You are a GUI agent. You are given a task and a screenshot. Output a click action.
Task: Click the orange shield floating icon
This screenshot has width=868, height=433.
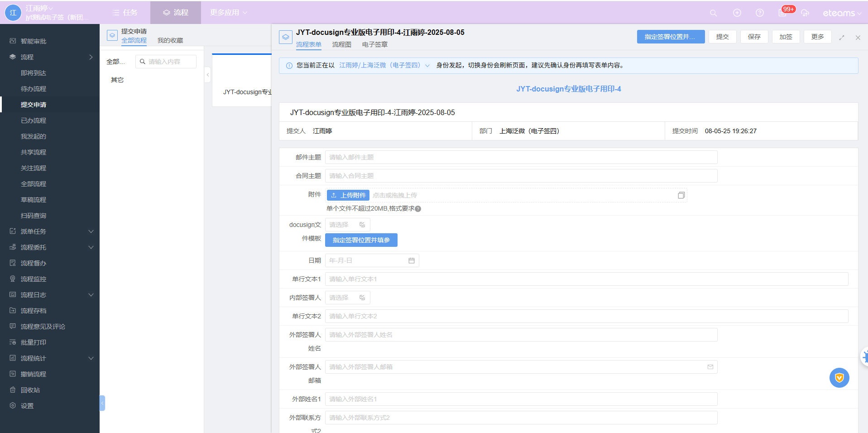839,377
